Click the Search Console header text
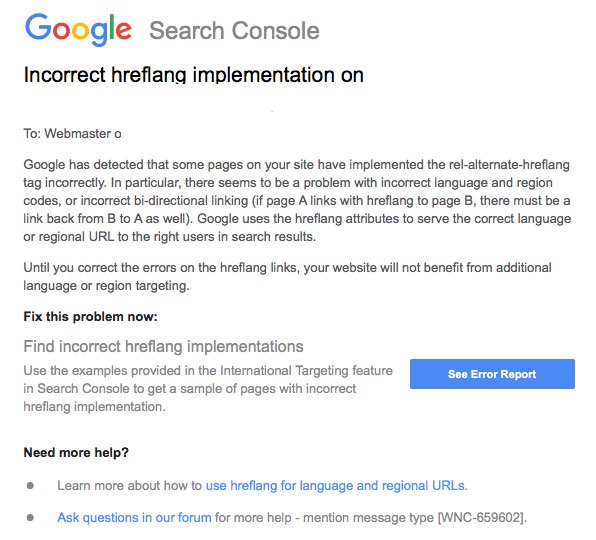This screenshot has height=540, width=596. 234,30
